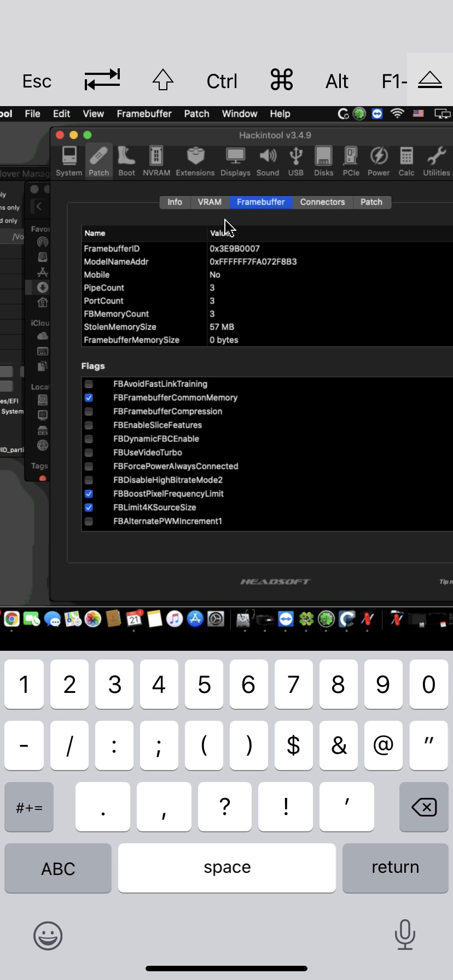Open the USB toolbar icon
Image resolution: width=453 pixels, height=980 pixels.
(x=296, y=161)
